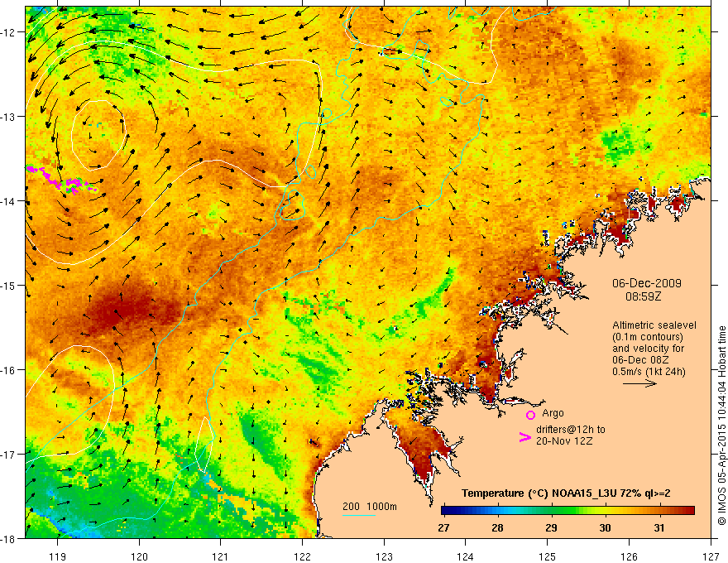
Task: Click the "200 1000m" depth label
Action: [370, 507]
